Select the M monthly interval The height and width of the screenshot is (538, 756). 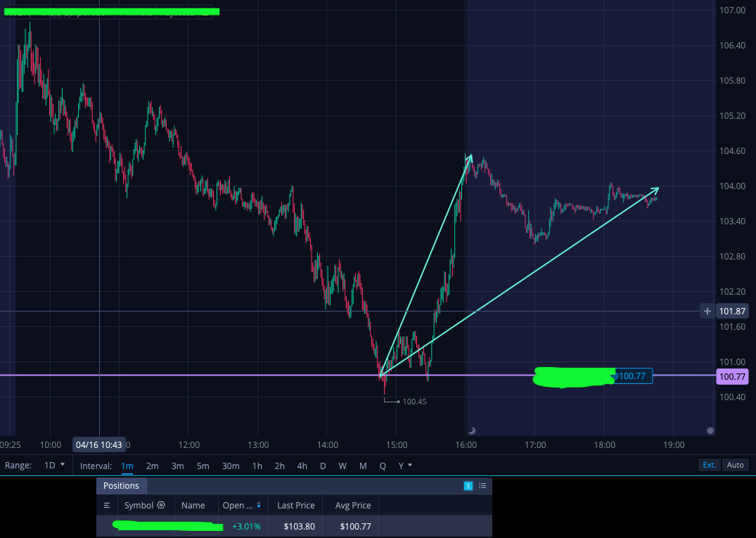(363, 466)
